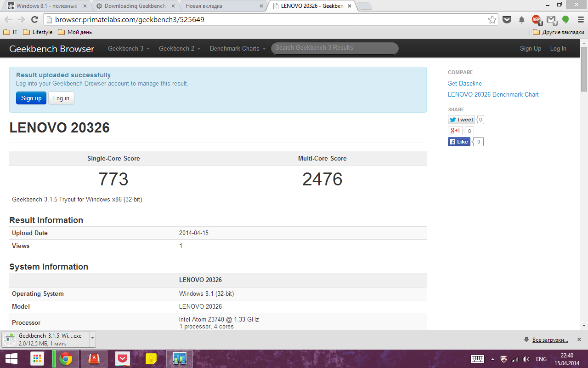Image resolution: width=588 pixels, height=368 pixels.
Task: Open the Windows Start button
Action: click(11, 359)
